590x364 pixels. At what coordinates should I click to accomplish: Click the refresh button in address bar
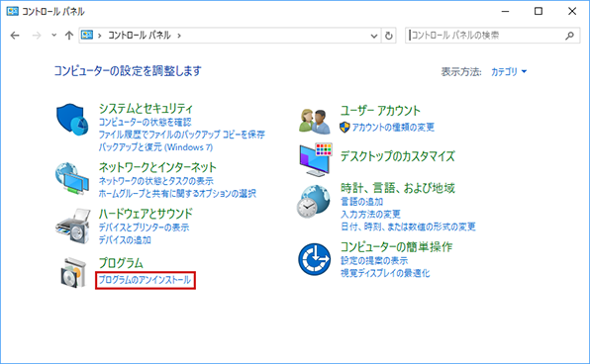[389, 36]
